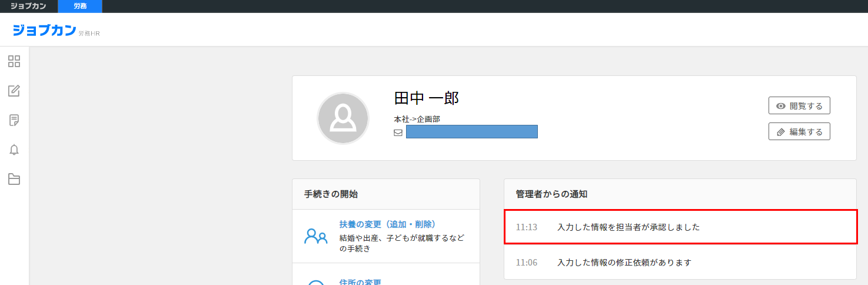This screenshot has height=285, width=868.
Task: Click the envelope icon beside the email
Action: 398,132
